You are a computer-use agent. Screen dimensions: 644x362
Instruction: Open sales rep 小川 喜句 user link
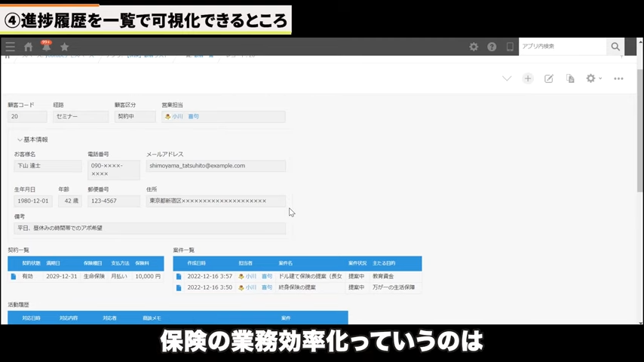coord(186,117)
